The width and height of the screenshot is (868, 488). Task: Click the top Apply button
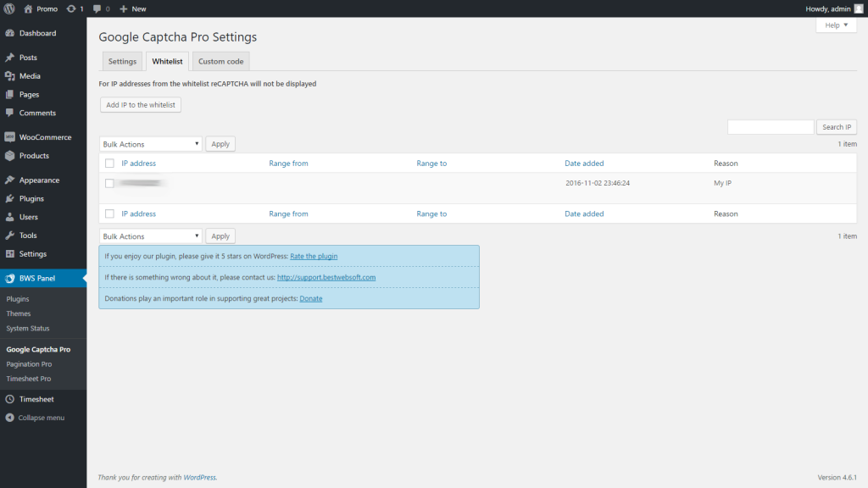220,144
